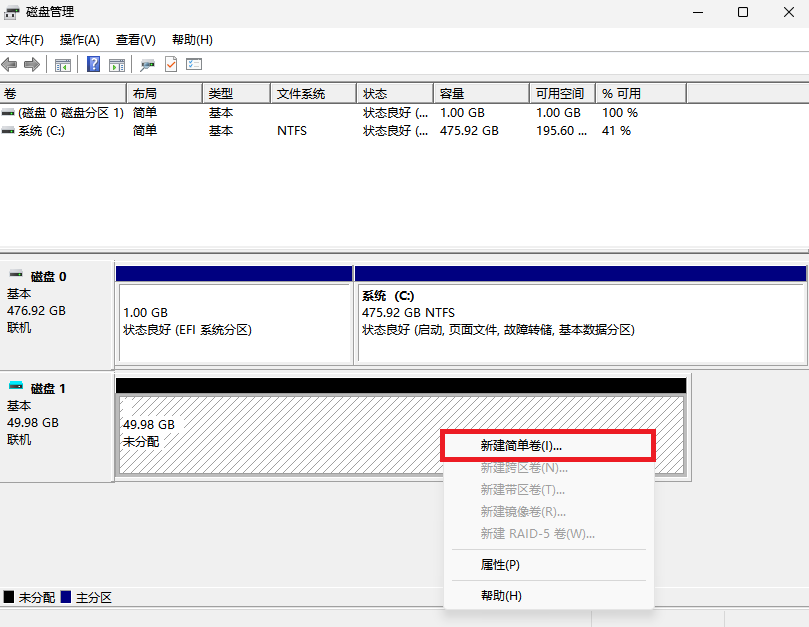Click the disk connection toolbar icon

click(x=147, y=65)
